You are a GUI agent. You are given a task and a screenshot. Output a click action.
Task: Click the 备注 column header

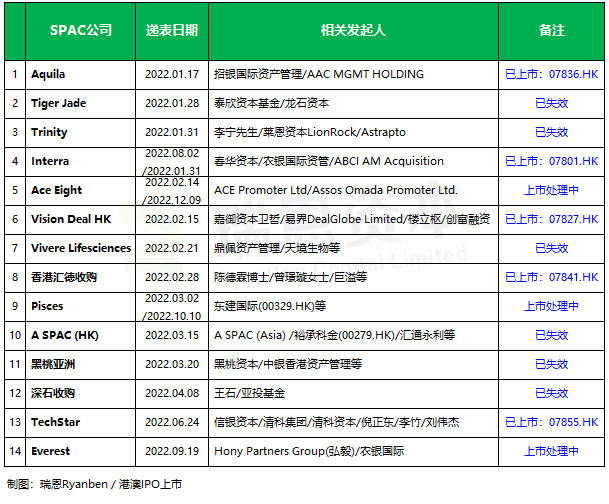pyautogui.click(x=552, y=30)
